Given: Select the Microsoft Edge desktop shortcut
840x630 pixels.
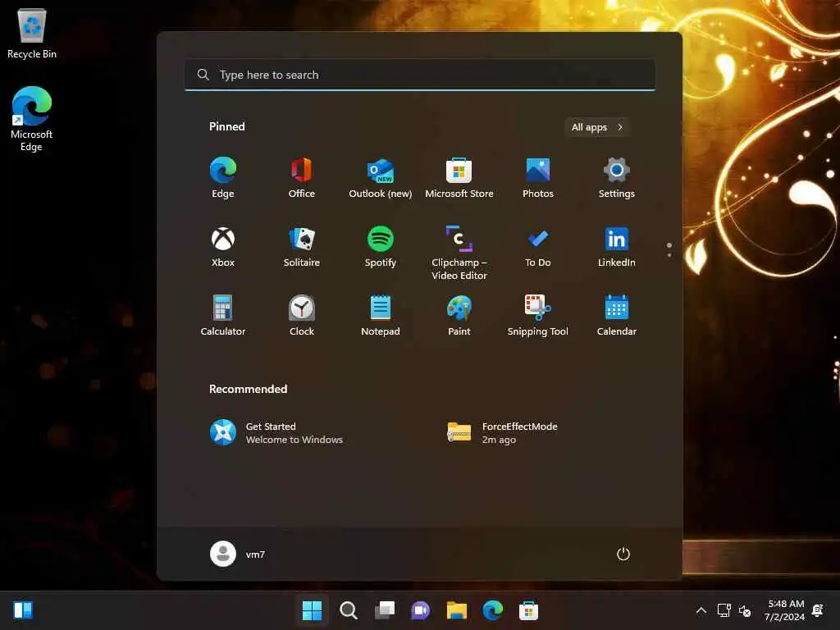Looking at the screenshot, I should point(32,119).
